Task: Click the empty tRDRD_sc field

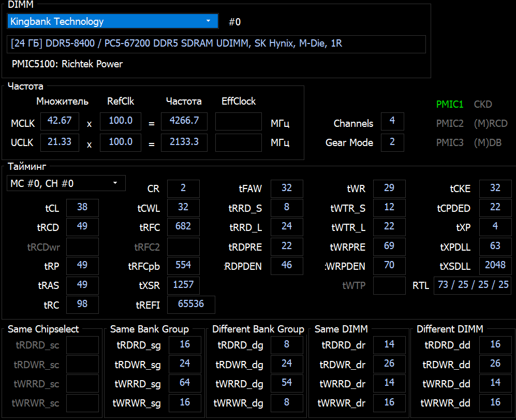Action: click(x=82, y=345)
